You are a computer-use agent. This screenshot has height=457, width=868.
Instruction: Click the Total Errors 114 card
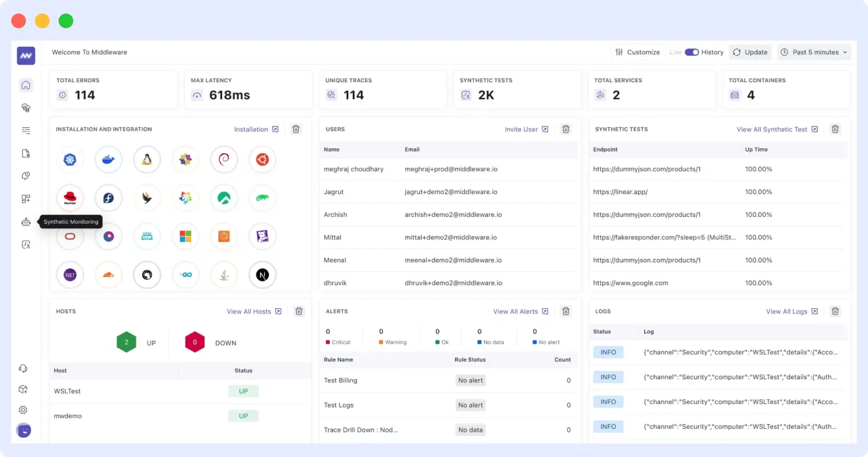[x=114, y=90]
